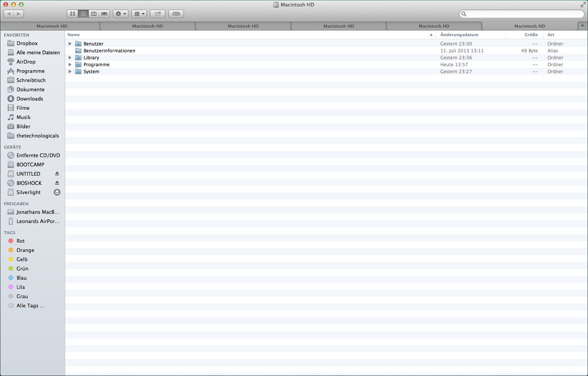Eject the Silverlight disk

pyautogui.click(x=57, y=192)
